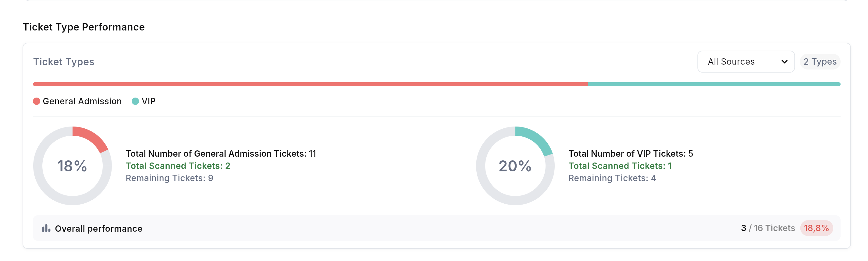Click the teal VIP legend dot
The height and width of the screenshot is (261, 868).
pos(136,101)
